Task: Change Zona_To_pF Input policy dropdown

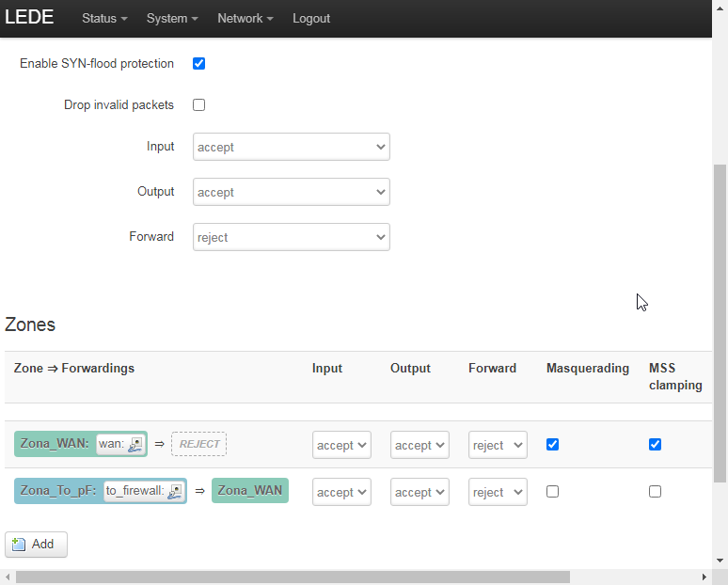Action: (341, 492)
